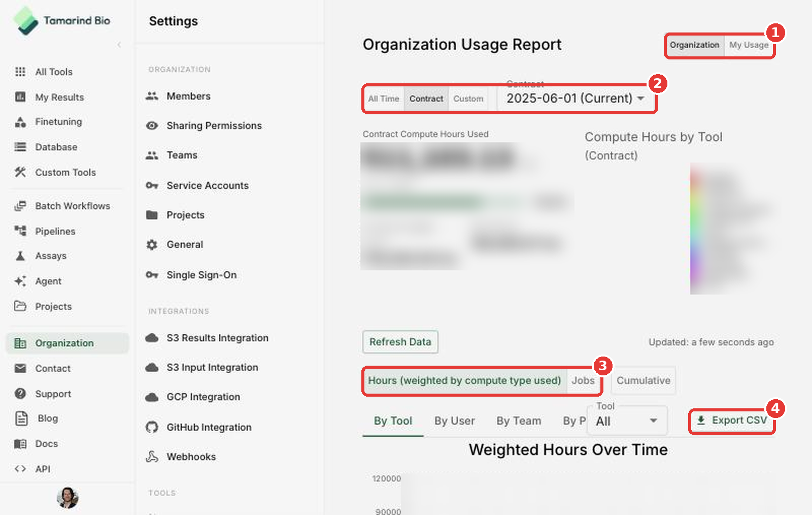The width and height of the screenshot is (812, 515).
Task: Click the Database rows icon
Action: [x=20, y=147]
